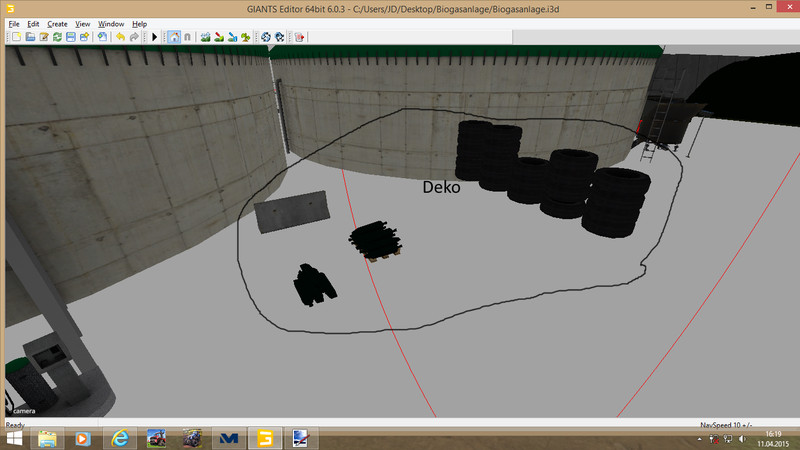Open Internet Explorer from the taskbar
The width and height of the screenshot is (800, 450).
121,438
